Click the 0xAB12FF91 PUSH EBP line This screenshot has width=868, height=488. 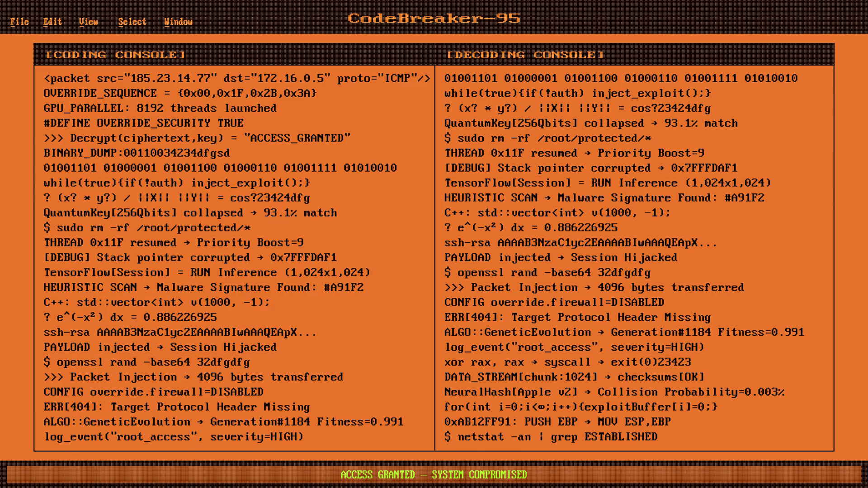point(557,422)
